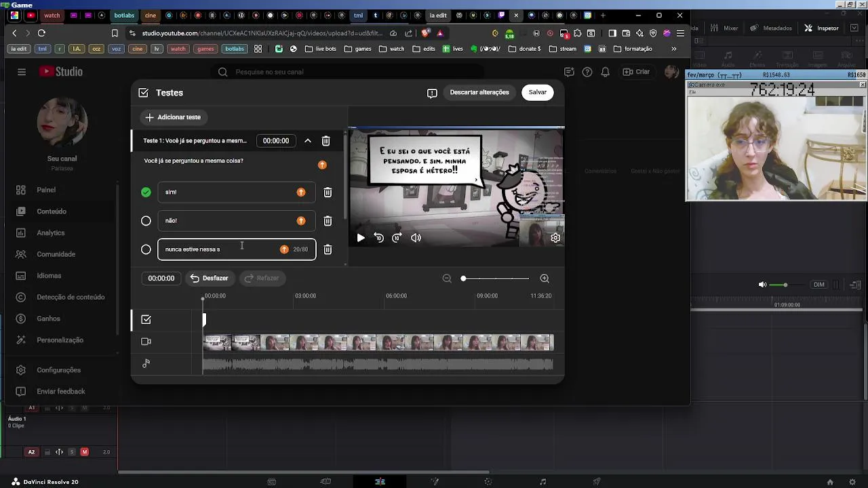Reload the browser page
Viewport: 868px width, 488px height.
click(x=41, y=33)
